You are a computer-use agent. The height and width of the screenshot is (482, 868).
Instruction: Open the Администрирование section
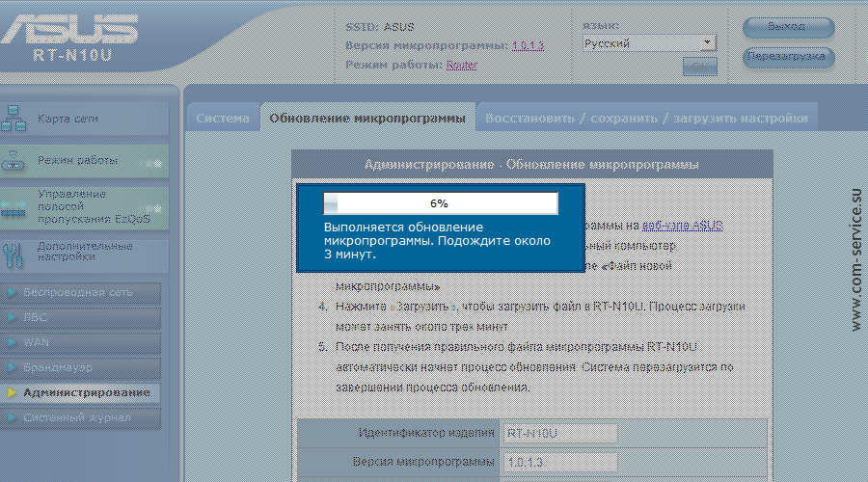(81, 392)
